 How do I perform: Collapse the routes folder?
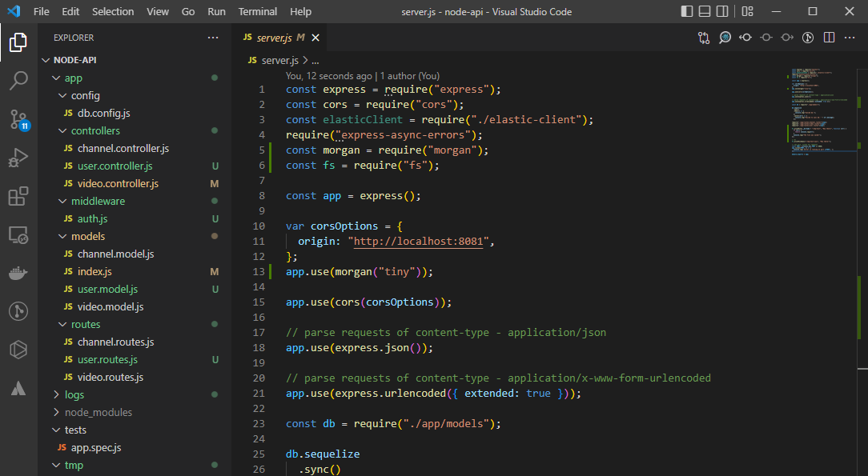pos(62,325)
